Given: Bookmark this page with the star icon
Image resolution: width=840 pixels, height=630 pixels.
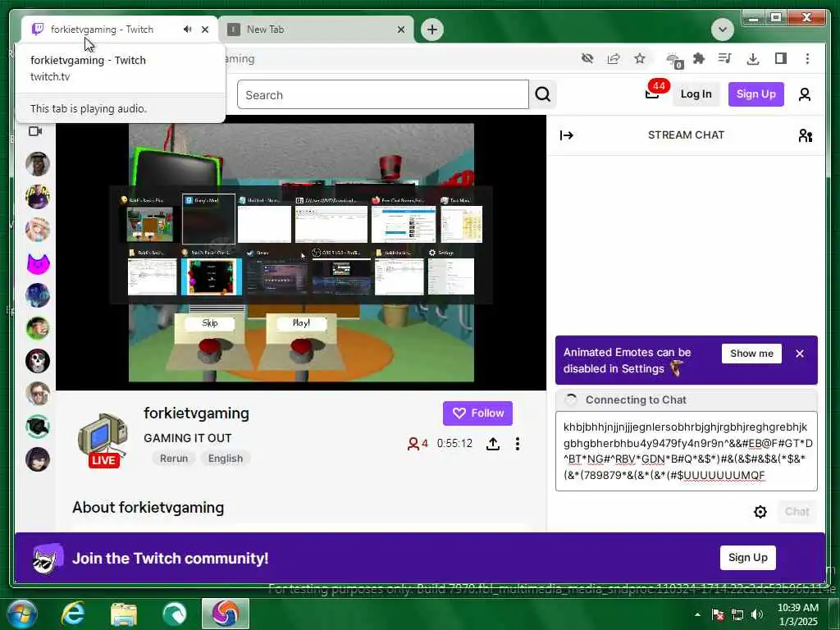Looking at the screenshot, I should pos(640,58).
